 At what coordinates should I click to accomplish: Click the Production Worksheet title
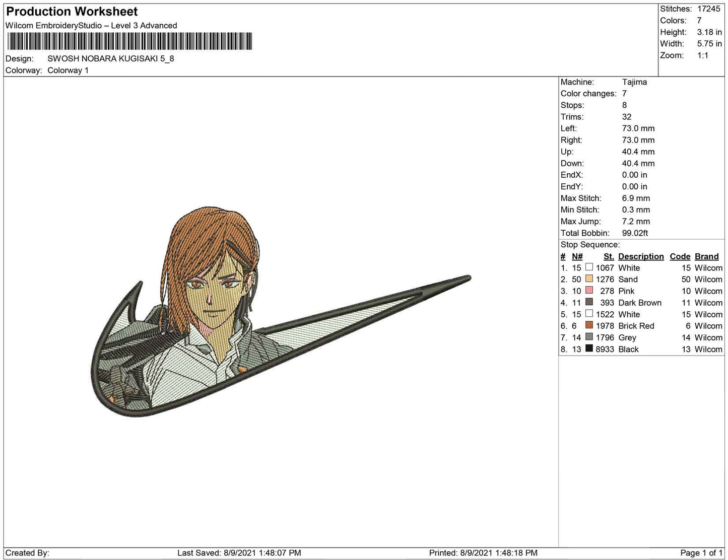tap(72, 12)
